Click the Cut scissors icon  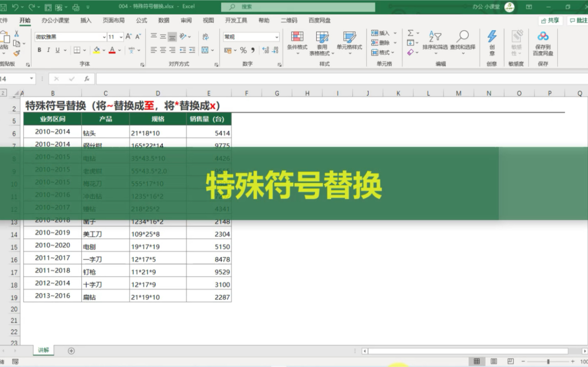tap(16, 34)
